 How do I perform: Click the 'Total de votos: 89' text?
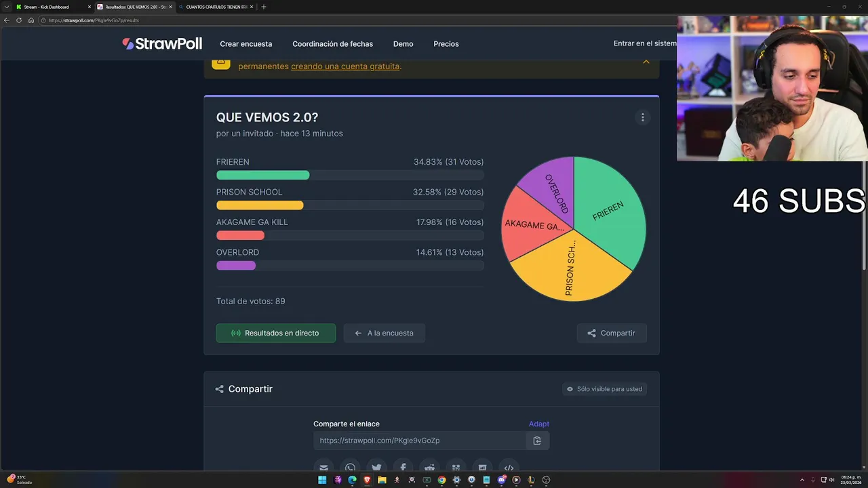pyautogui.click(x=250, y=301)
